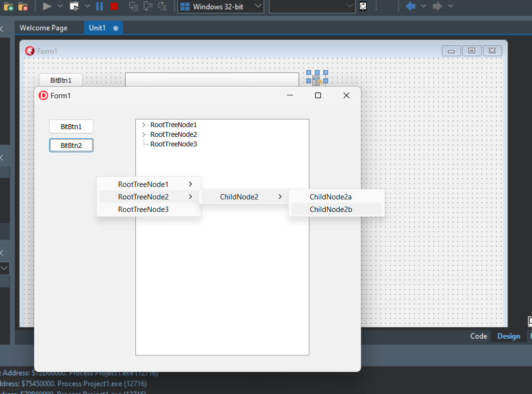Expand RootTreeNode1 in the tree view
Viewport: 532px width, 394px height.
pos(144,125)
